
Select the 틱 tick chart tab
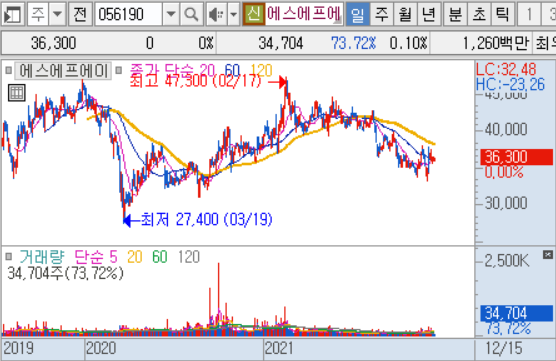point(503,14)
